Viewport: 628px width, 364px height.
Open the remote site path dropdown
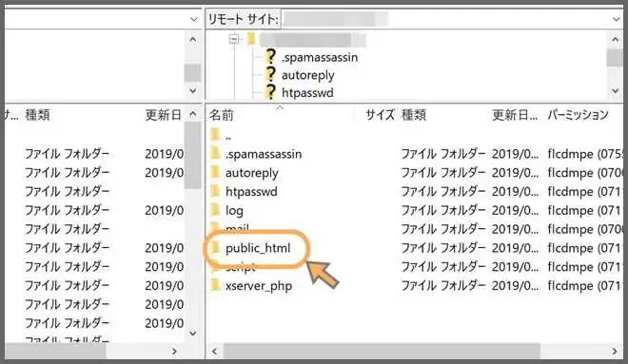(x=616, y=19)
